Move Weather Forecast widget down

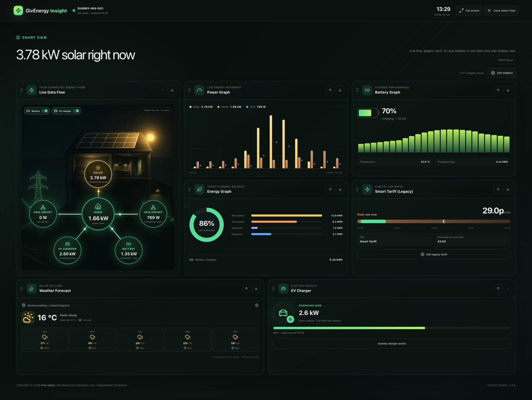tap(256, 289)
